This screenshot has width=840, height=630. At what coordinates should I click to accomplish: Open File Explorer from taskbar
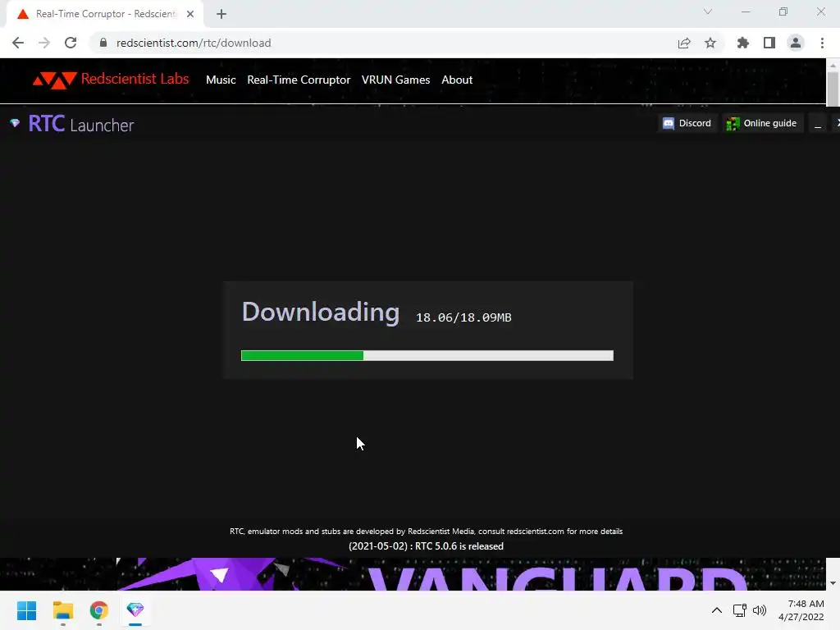click(x=62, y=610)
